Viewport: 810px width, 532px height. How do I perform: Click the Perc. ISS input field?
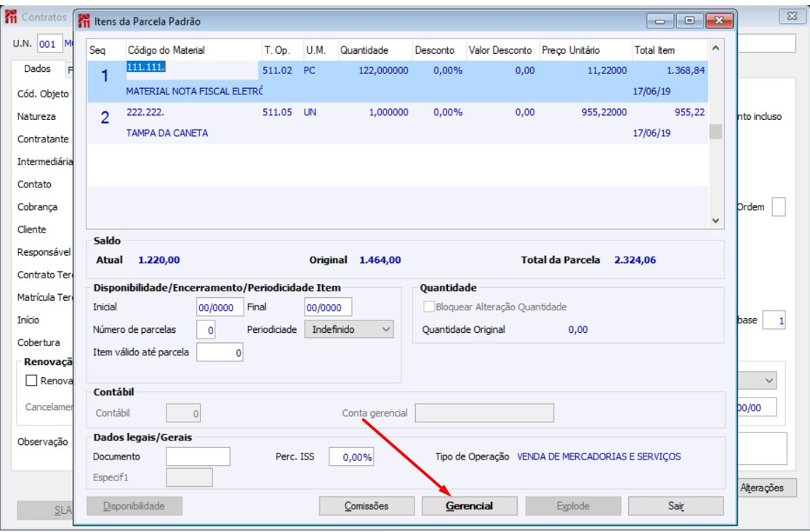click(351, 457)
